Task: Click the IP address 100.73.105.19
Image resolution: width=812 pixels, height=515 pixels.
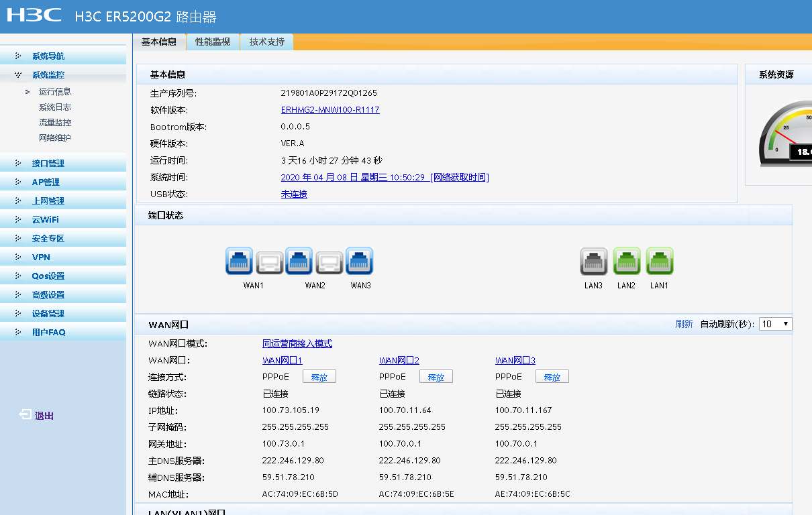Action: pyautogui.click(x=291, y=410)
